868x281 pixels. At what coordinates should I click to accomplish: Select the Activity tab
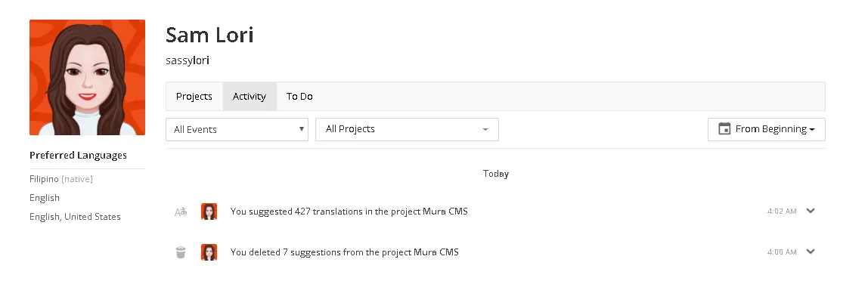click(250, 96)
